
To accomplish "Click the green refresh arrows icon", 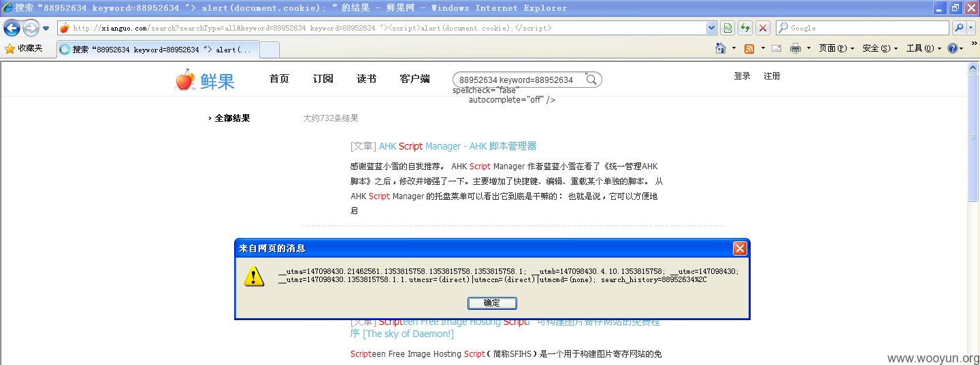I will pyautogui.click(x=745, y=28).
